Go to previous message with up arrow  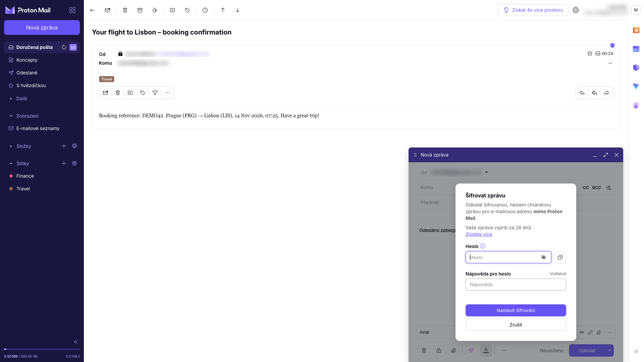(x=223, y=10)
